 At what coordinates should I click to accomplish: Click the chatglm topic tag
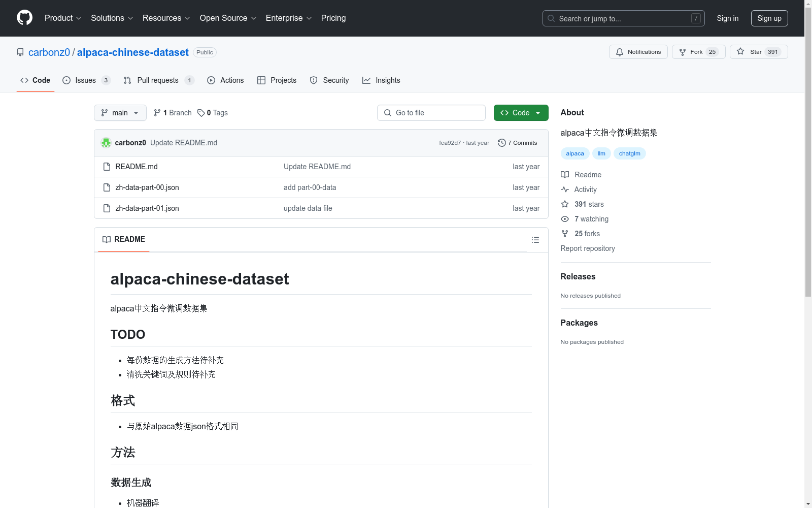pyautogui.click(x=630, y=153)
